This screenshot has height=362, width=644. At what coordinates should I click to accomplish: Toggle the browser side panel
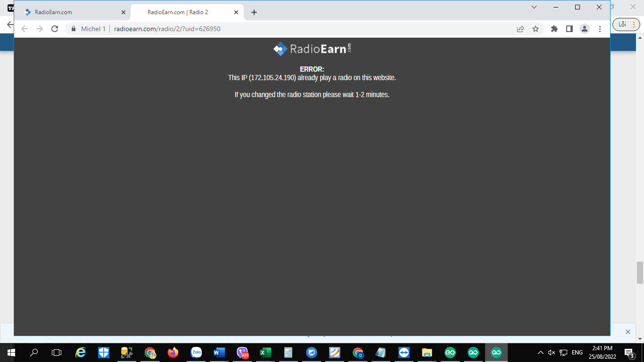(x=570, y=29)
